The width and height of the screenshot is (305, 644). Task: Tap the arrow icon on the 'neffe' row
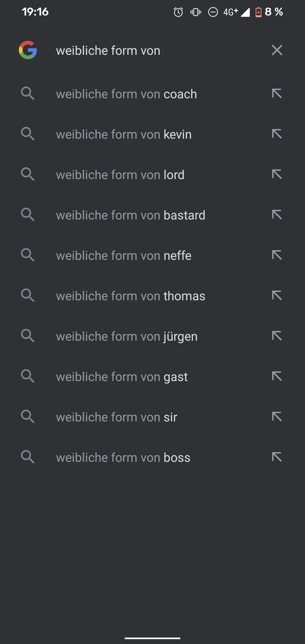click(277, 255)
